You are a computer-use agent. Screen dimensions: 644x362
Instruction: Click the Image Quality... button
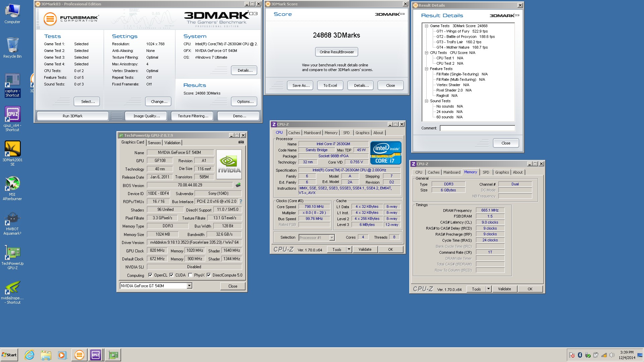(x=147, y=116)
